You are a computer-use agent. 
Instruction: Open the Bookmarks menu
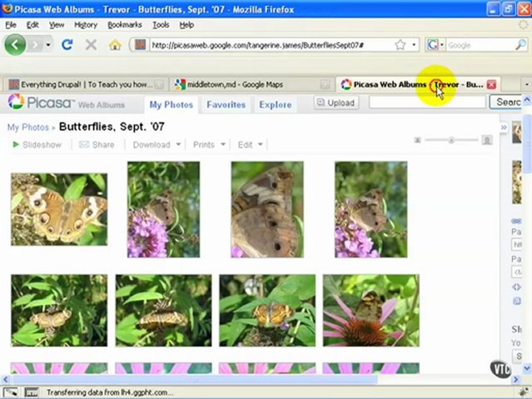click(125, 25)
